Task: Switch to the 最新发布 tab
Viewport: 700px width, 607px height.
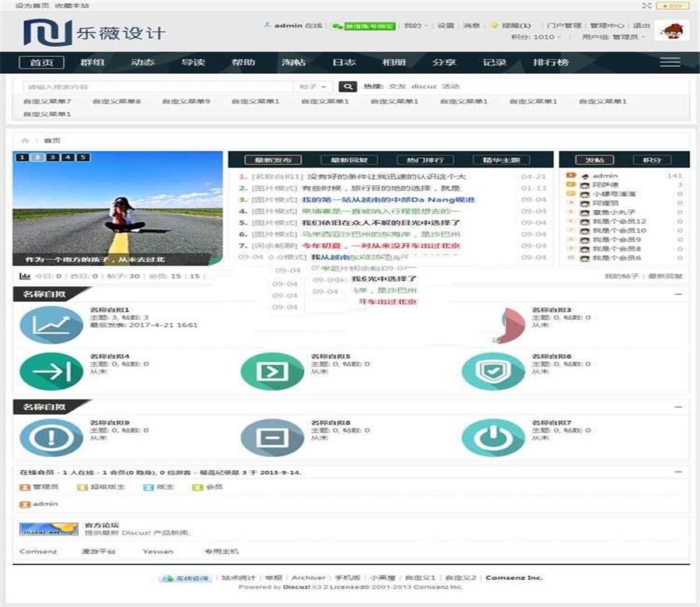Action: point(273,160)
